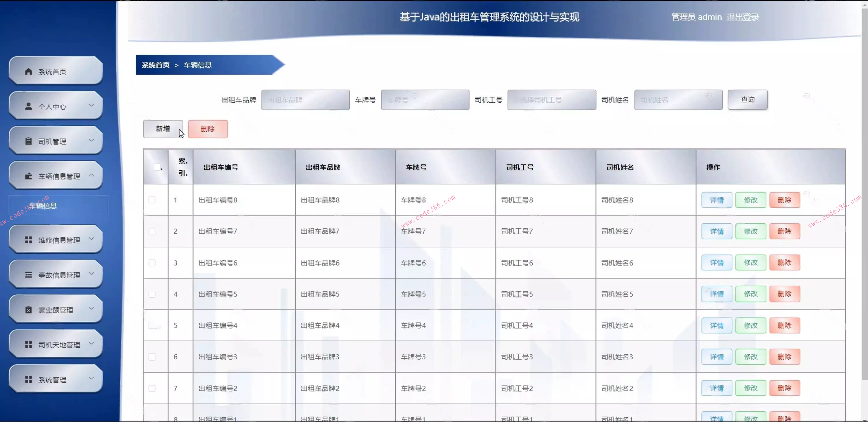Collapse the 车辆信息管理 menu chevron
This screenshot has height=422, width=868.
click(91, 175)
